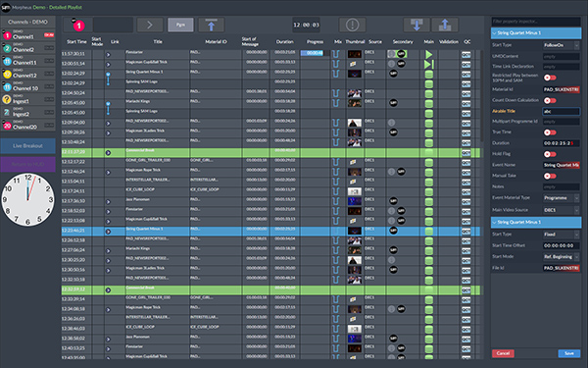This screenshot has width=588, height=368.
Task: Click the QC icon in the 11:57:30 row
Action: (x=466, y=54)
